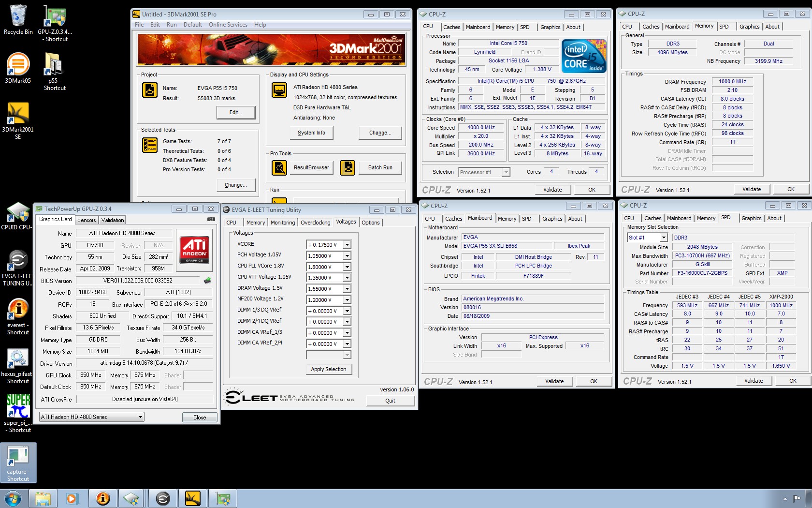Viewport: 812px width, 508px height.
Task: Open Windows Explorer from the taskbar
Action: (43, 498)
